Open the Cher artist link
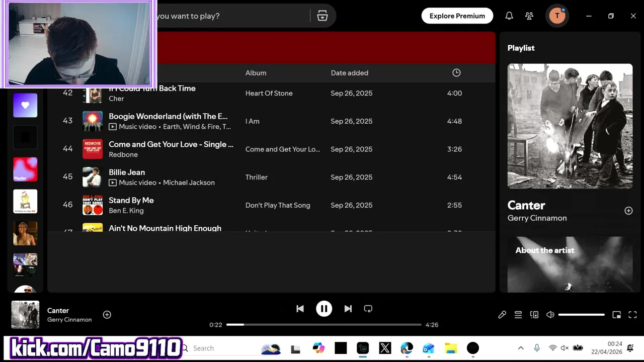Viewport: 644px width, 362px height. point(116,99)
